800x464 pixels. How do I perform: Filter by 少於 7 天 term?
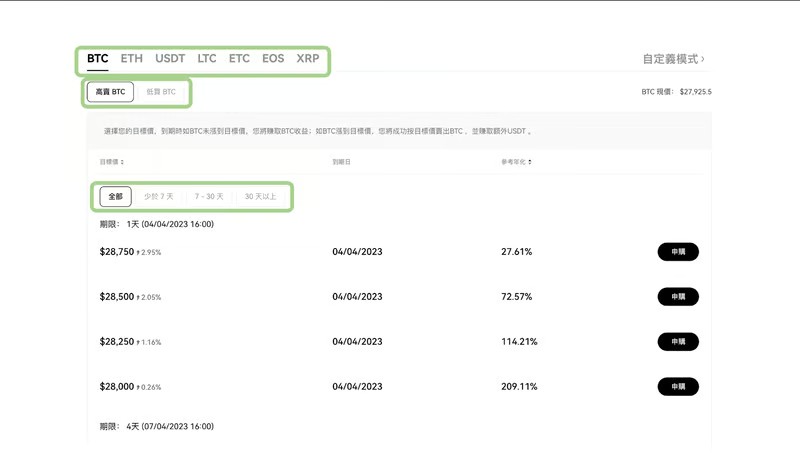click(158, 197)
